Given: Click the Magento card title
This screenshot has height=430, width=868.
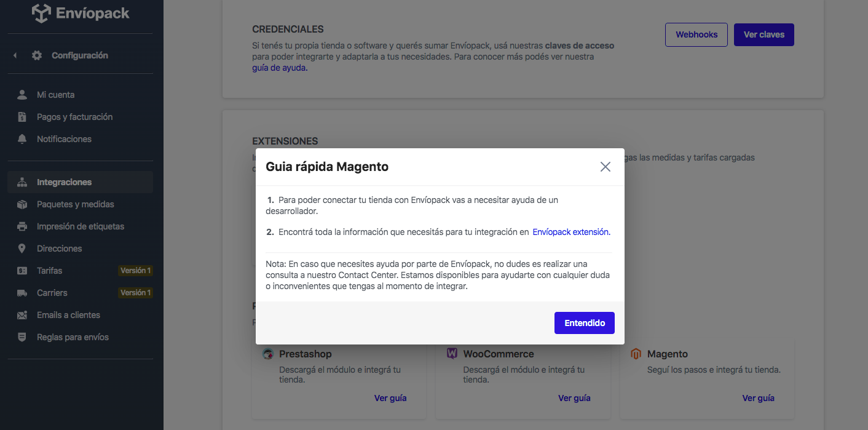Looking at the screenshot, I should (668, 354).
